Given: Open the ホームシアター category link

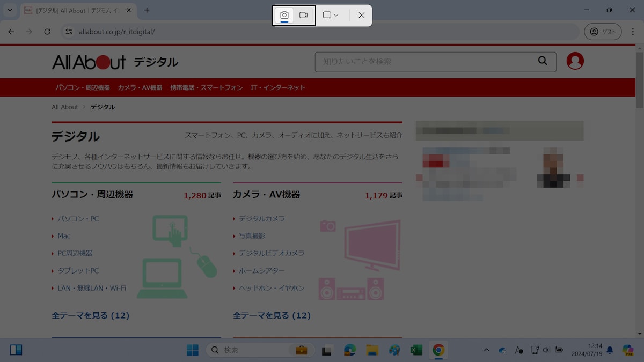Looking at the screenshot, I should 262,271.
